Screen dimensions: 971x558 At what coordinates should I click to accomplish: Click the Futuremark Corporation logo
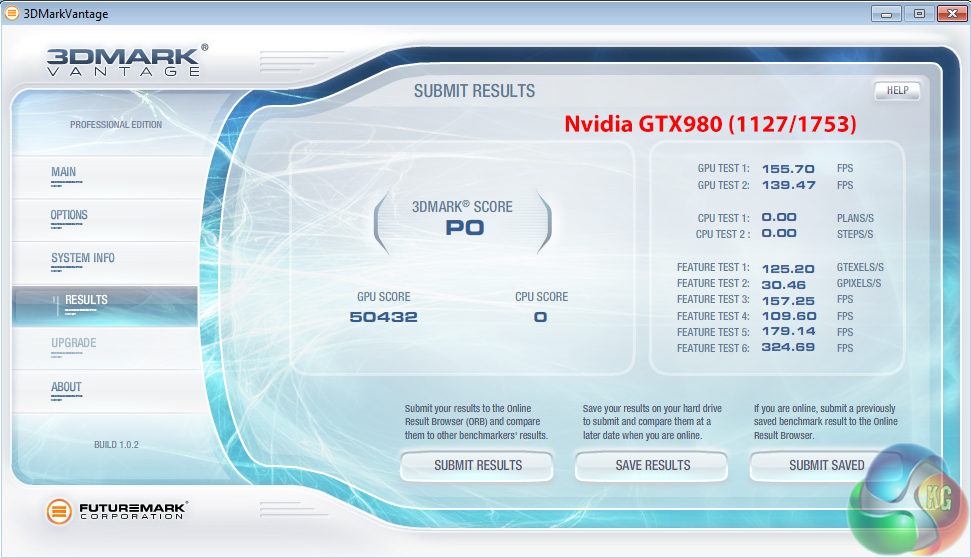pos(116,511)
